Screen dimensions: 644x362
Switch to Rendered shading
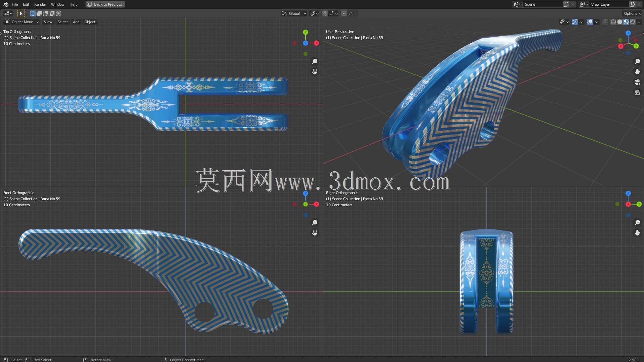[633, 22]
